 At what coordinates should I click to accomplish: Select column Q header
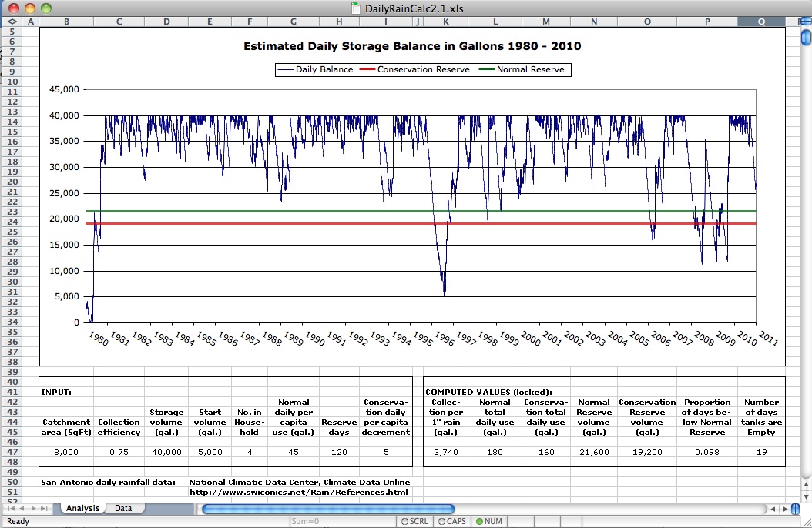761,22
